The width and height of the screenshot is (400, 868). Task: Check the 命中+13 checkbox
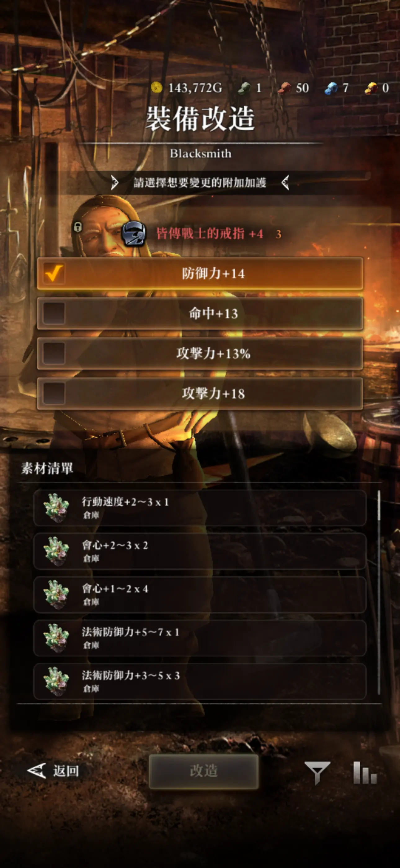coord(54,313)
